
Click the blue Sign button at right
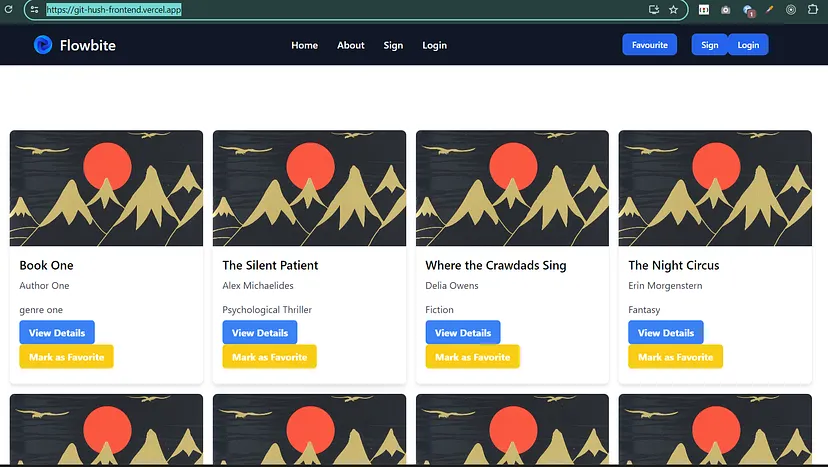tap(710, 45)
